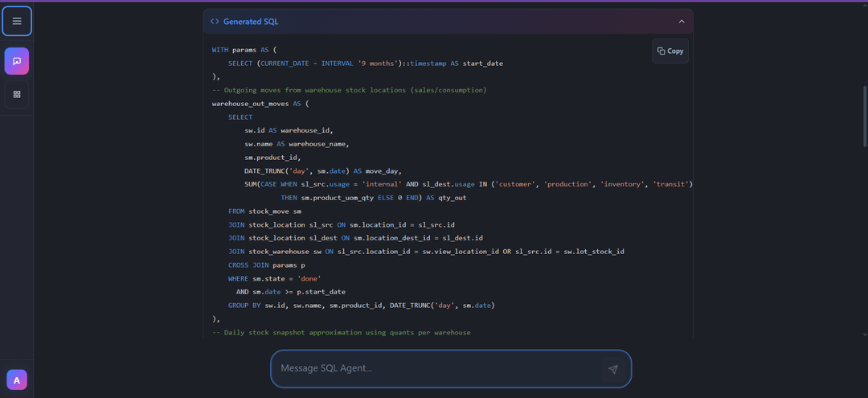
Task: Copy the generated SQL with the Copy button
Action: (x=670, y=51)
